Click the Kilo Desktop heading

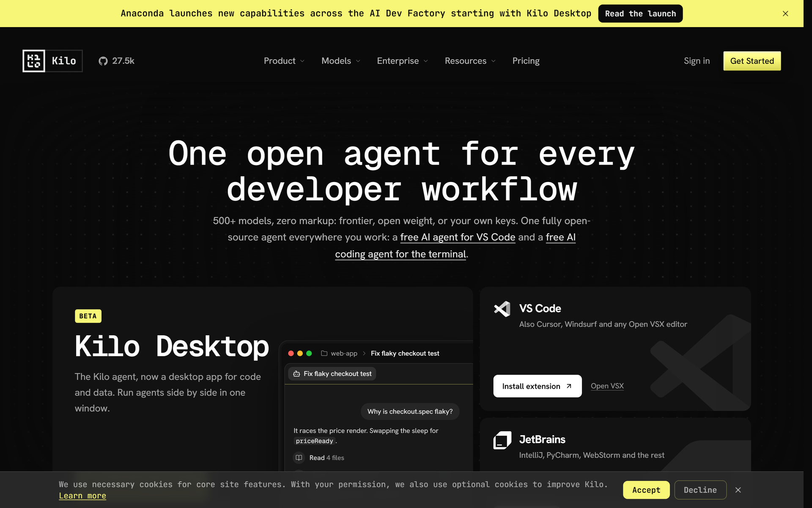pos(172,347)
